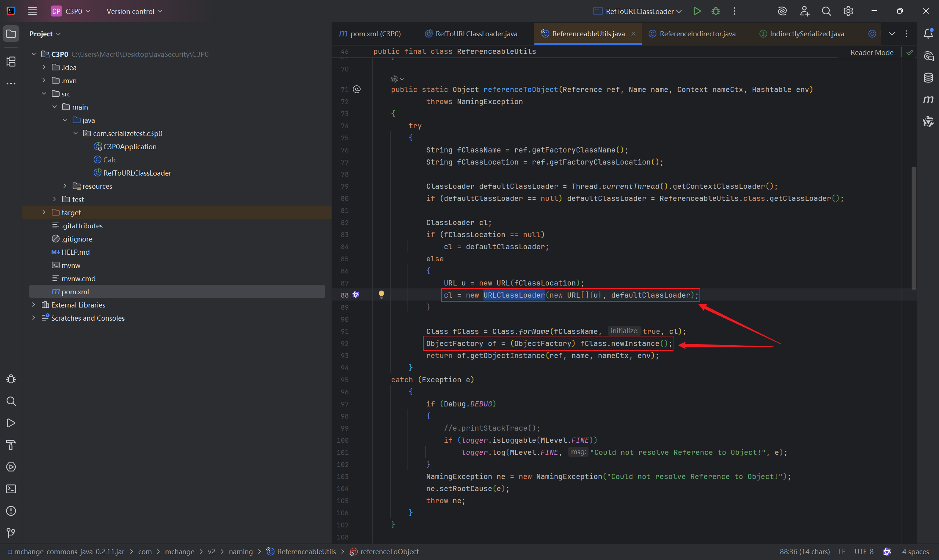This screenshot has width=939, height=560.
Task: Click LF line separator in status bar
Action: [841, 552]
